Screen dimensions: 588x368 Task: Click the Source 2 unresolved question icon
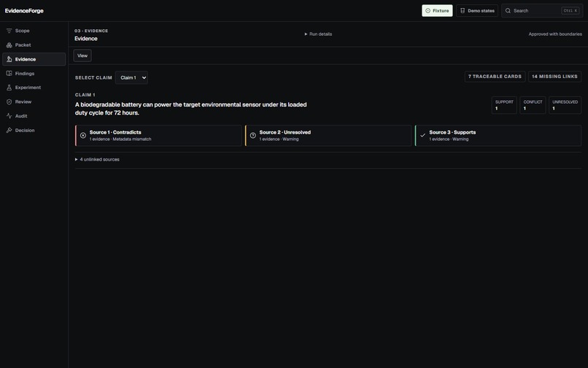click(x=253, y=136)
